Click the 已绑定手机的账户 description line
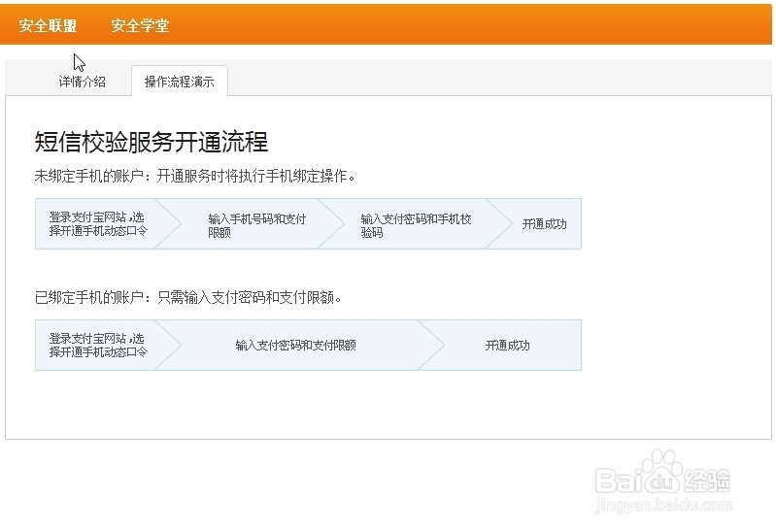The image size is (776, 532). (x=188, y=297)
